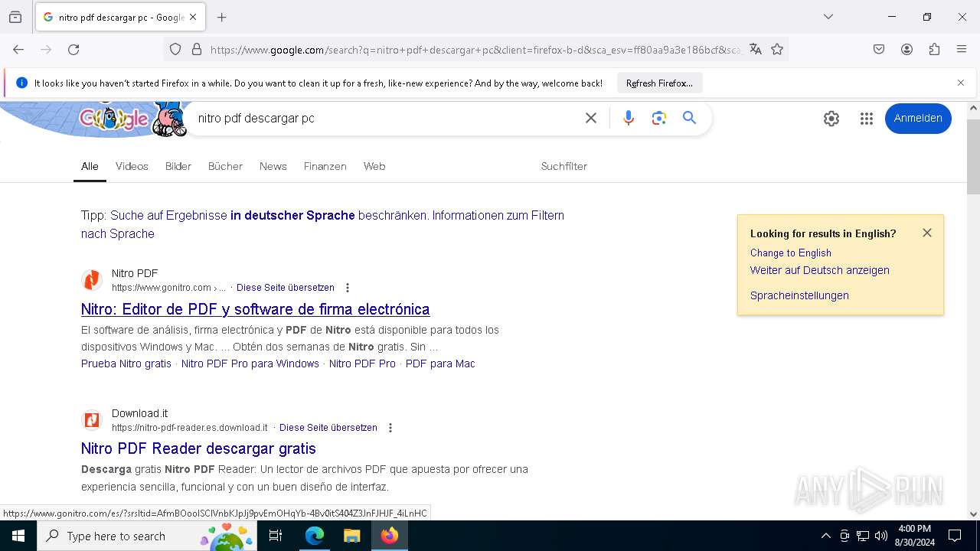Click Diese Seite übersetzen for Nitro PDF
The height and width of the screenshot is (551, 980).
pyautogui.click(x=286, y=288)
